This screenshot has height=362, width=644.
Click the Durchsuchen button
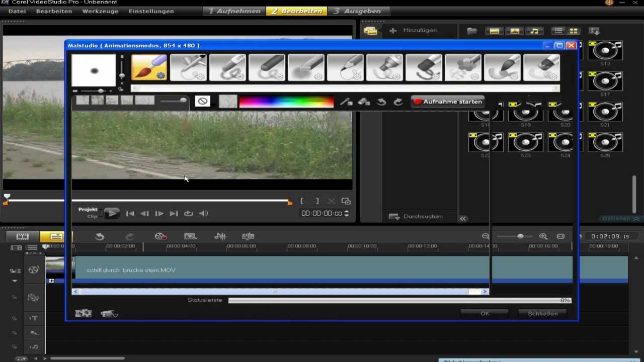click(x=416, y=217)
